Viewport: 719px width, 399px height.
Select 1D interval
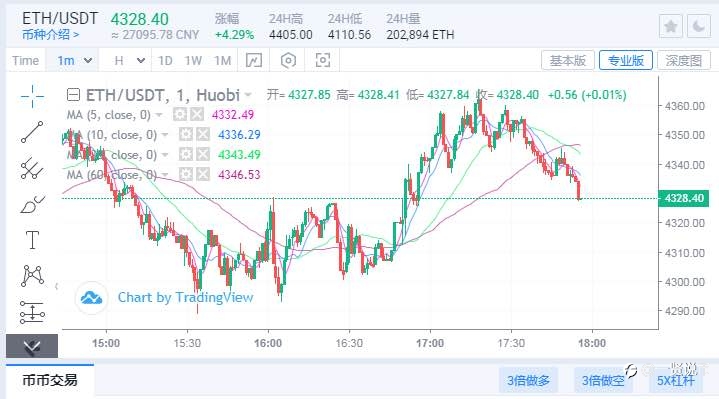coord(165,61)
